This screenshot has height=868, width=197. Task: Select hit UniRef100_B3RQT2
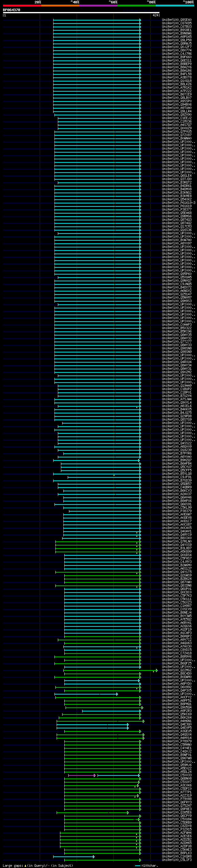click(x=177, y=182)
